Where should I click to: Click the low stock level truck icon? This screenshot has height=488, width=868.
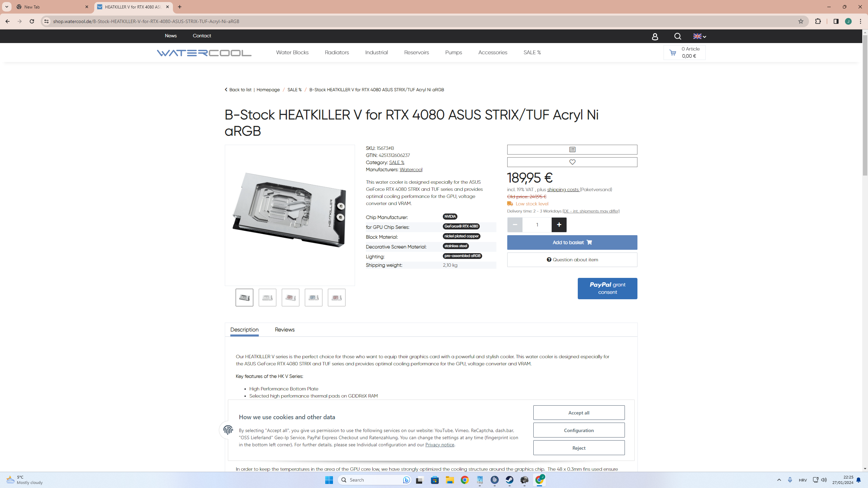coord(510,203)
